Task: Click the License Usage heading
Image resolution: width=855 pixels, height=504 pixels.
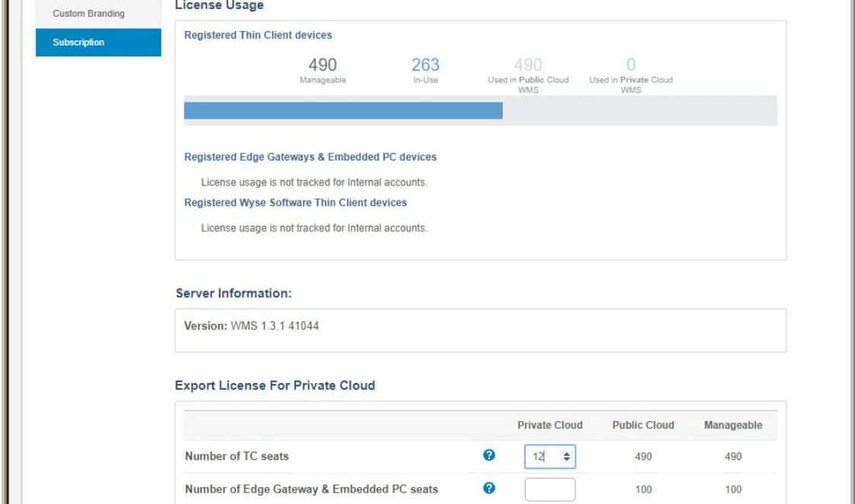Action: (219, 5)
